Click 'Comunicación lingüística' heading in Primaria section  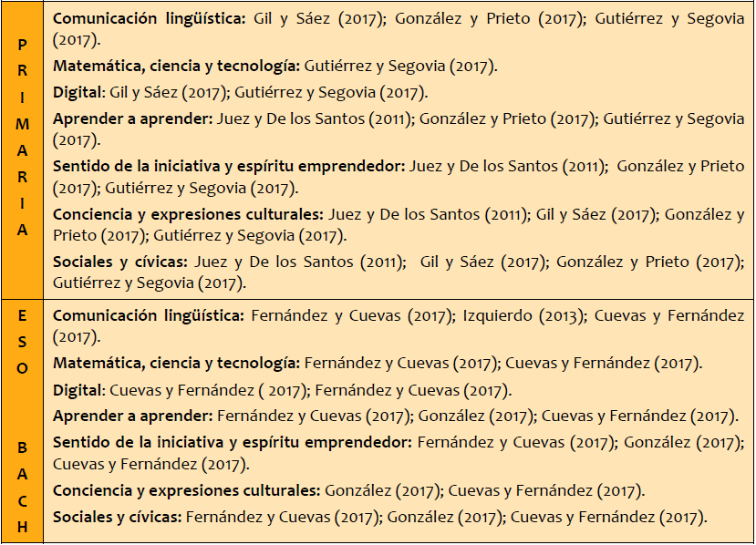pos(149,19)
